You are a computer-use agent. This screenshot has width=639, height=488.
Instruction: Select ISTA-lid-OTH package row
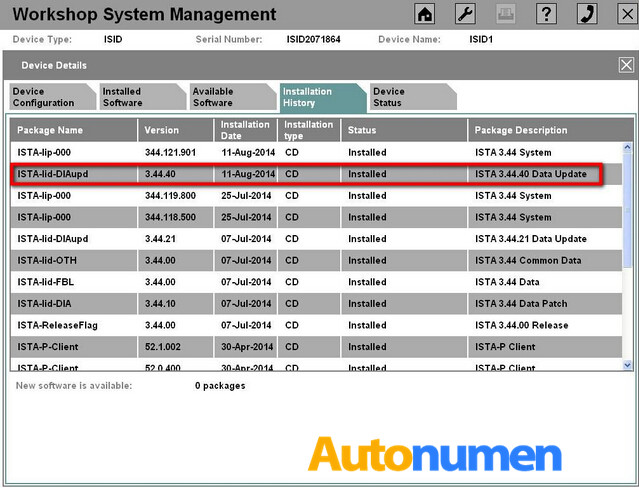tap(316, 261)
